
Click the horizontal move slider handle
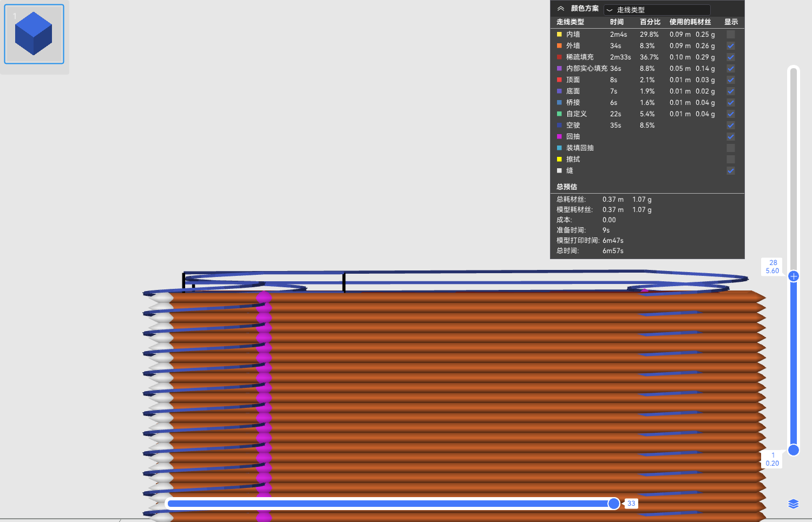coord(613,504)
